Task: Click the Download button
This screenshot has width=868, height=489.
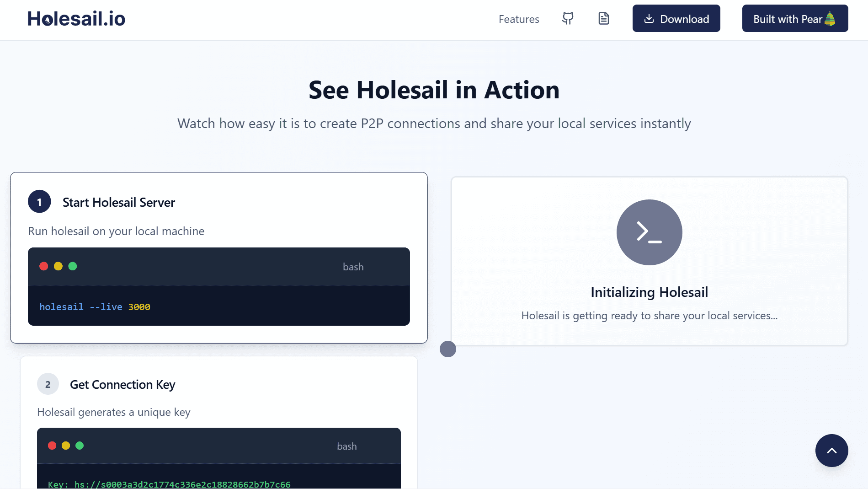Action: coord(676,18)
